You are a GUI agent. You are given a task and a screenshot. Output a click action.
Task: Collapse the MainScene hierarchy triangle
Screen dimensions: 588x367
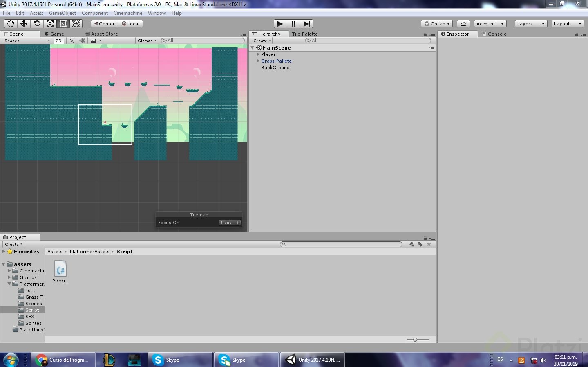point(253,48)
